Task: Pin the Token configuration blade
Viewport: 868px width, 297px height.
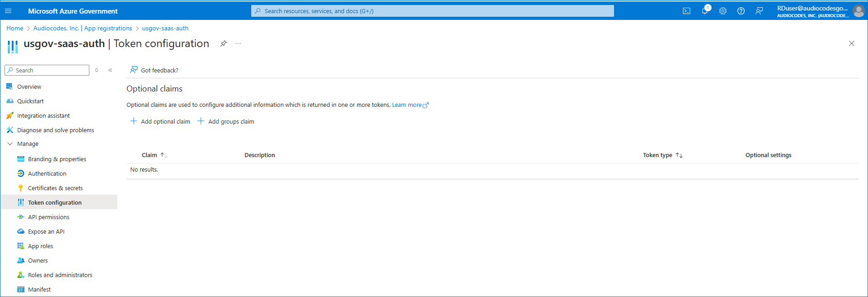Action: pos(224,43)
